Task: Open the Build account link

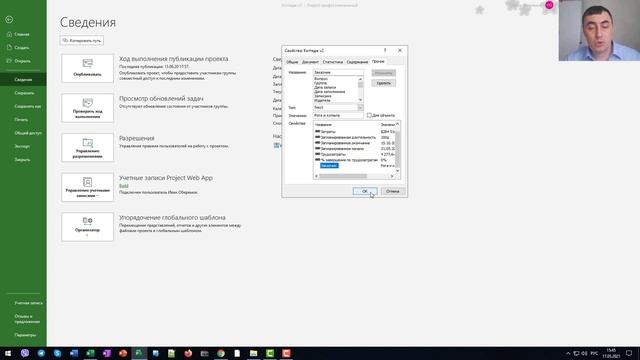Action: [x=124, y=186]
